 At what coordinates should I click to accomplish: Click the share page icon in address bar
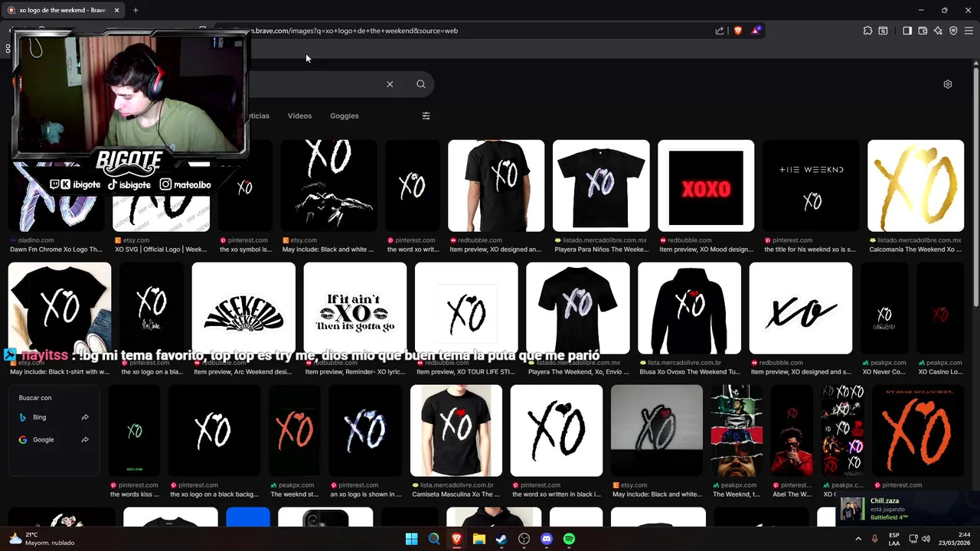[720, 31]
